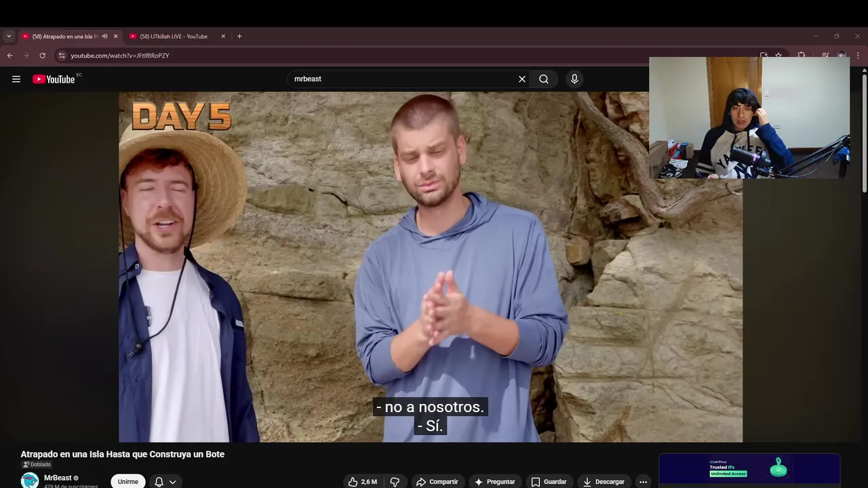Open the Trusted IPs proxy advertisement

click(x=749, y=470)
